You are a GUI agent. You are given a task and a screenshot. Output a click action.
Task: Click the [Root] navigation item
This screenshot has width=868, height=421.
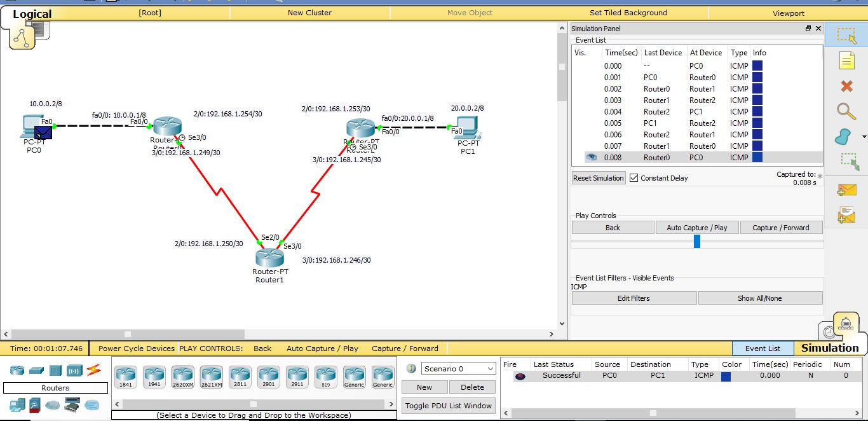point(150,13)
